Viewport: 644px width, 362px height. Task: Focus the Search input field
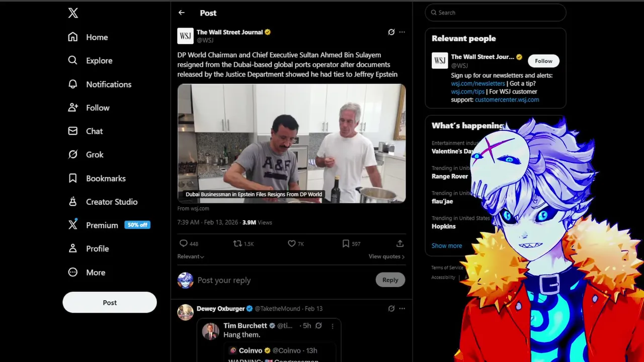[496, 13]
